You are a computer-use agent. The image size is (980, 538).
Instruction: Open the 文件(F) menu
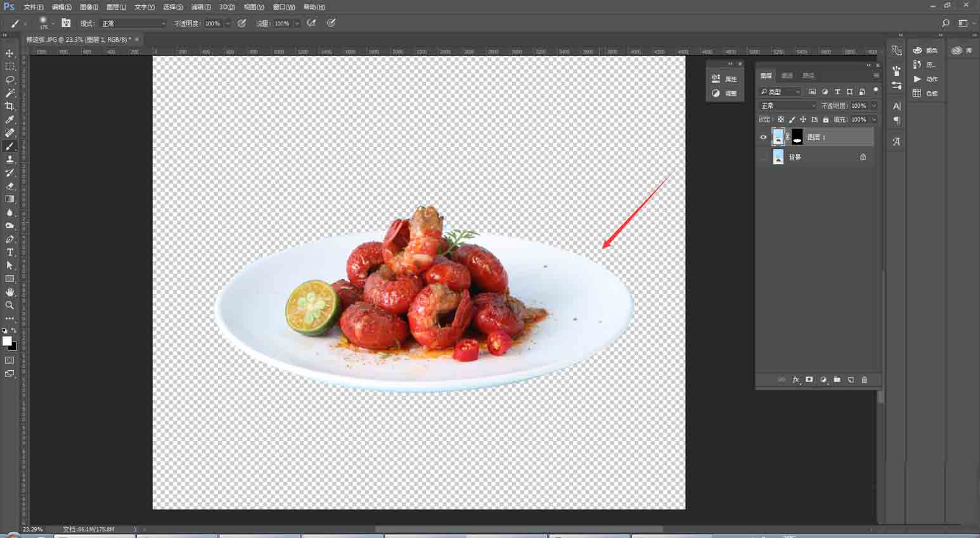(33, 7)
